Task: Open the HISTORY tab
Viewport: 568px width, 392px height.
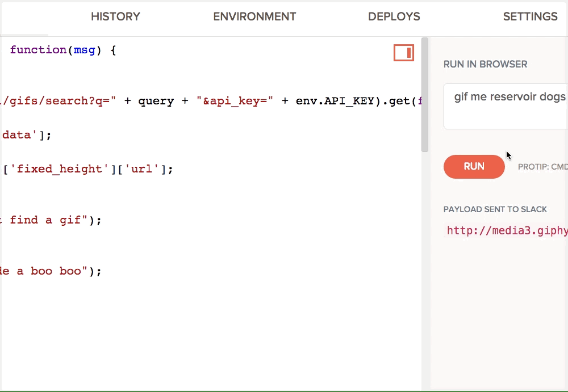Action: tap(115, 16)
